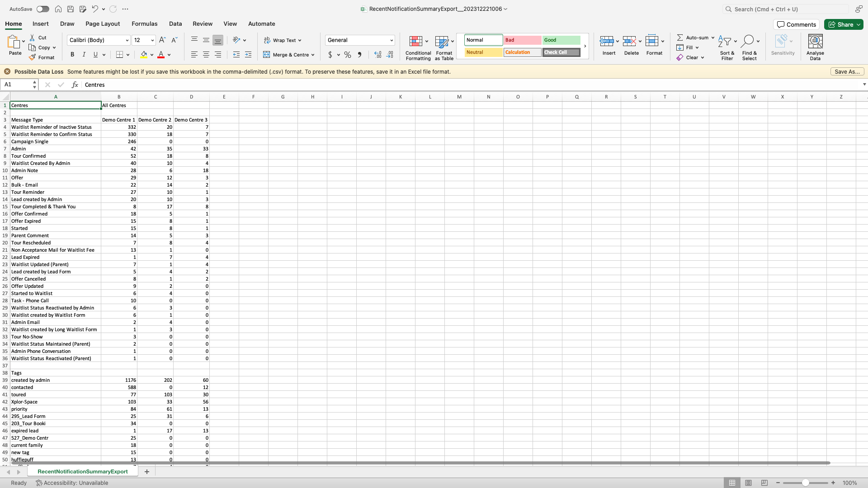Viewport: 868px width, 488px height.
Task: Toggle centre text horizontally
Action: point(206,55)
